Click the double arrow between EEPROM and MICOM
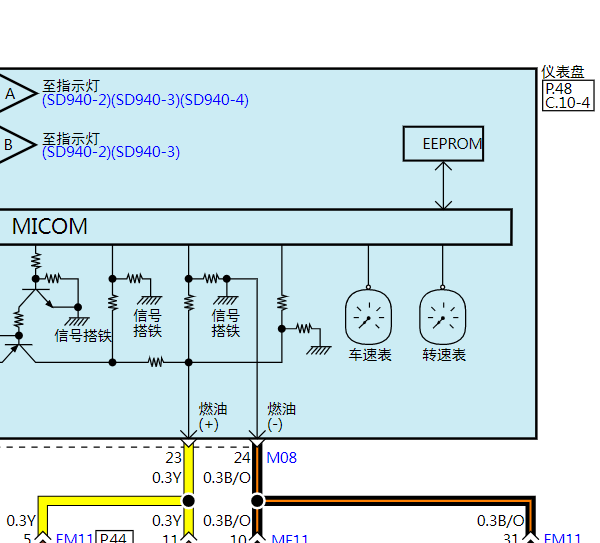The height and width of the screenshot is (543, 600). pyautogui.click(x=443, y=185)
